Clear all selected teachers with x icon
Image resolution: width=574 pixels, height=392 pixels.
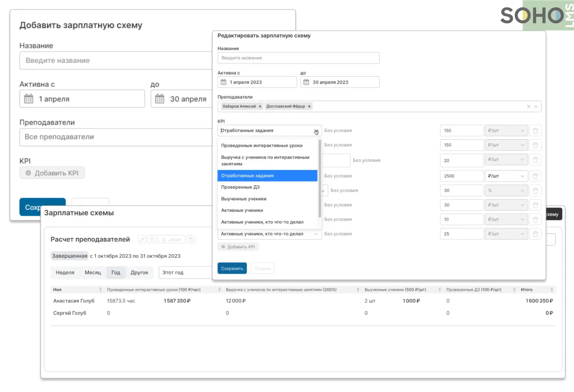pos(528,106)
